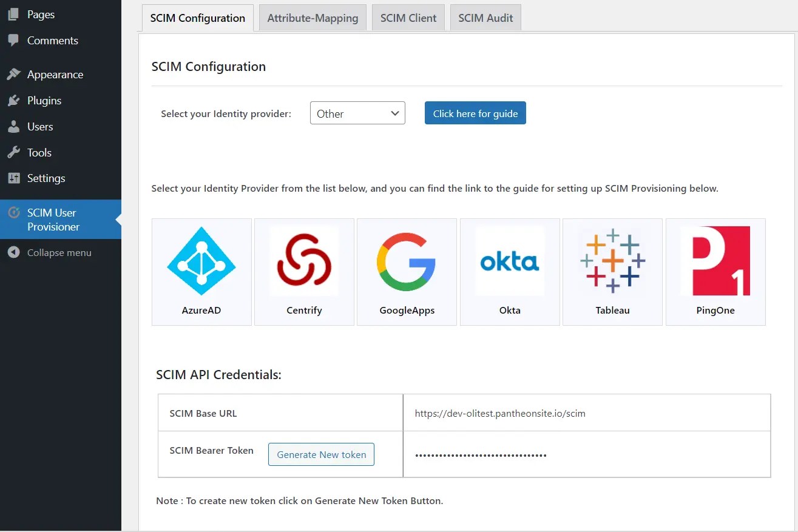This screenshot has width=798, height=532.
Task: Select the GoogleApps provider tile
Action: [407, 271]
